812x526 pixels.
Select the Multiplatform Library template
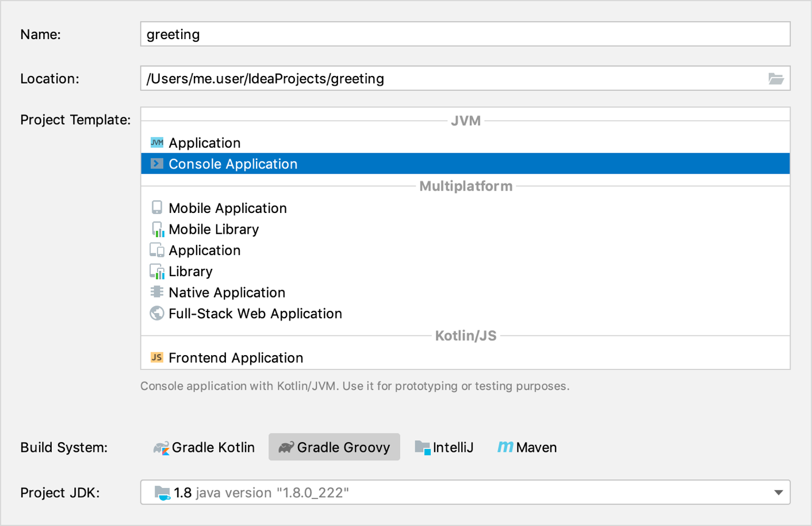(465, 271)
